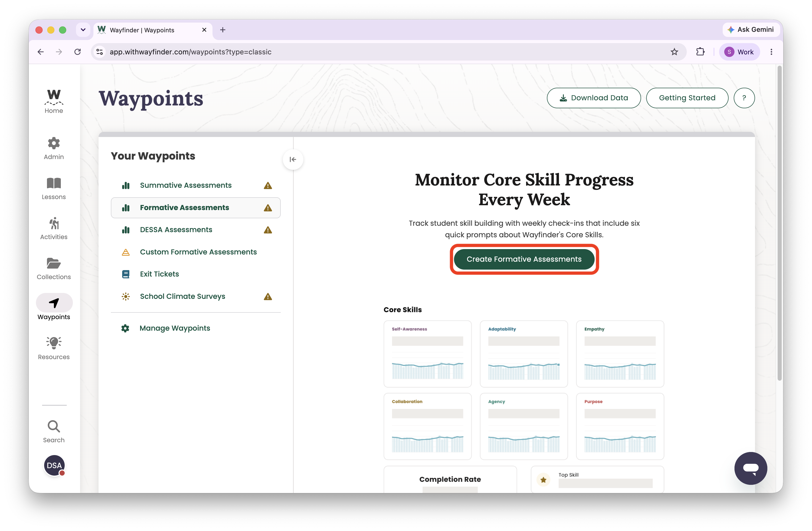Open browser extensions puzzle icon
This screenshot has height=531, width=812.
click(x=700, y=52)
